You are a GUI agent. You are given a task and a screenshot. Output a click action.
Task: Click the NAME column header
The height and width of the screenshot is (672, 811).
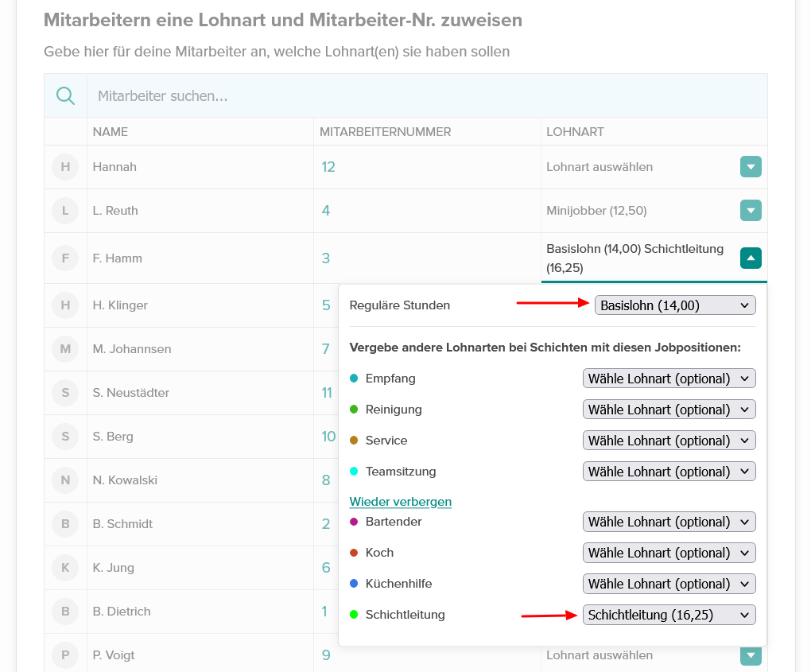coord(111,132)
